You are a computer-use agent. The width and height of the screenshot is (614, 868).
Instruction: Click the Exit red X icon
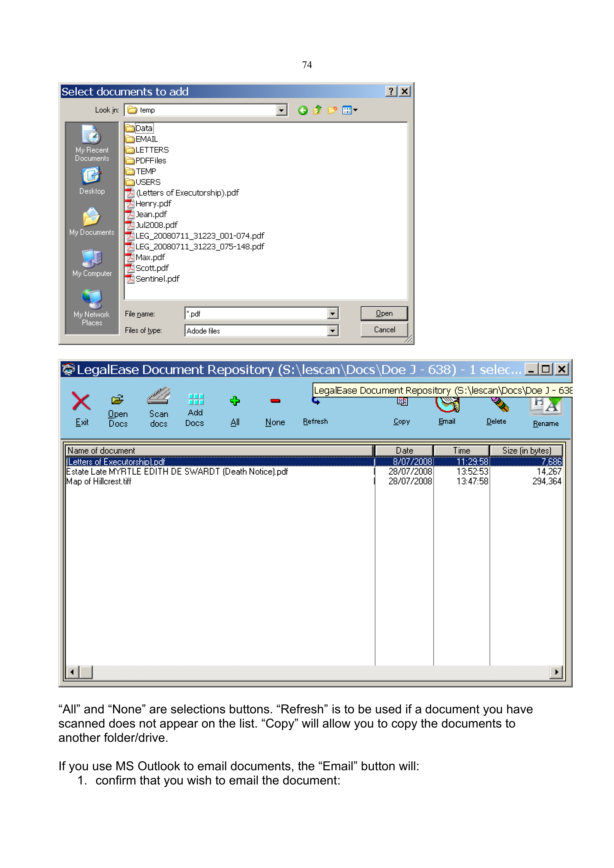81,401
